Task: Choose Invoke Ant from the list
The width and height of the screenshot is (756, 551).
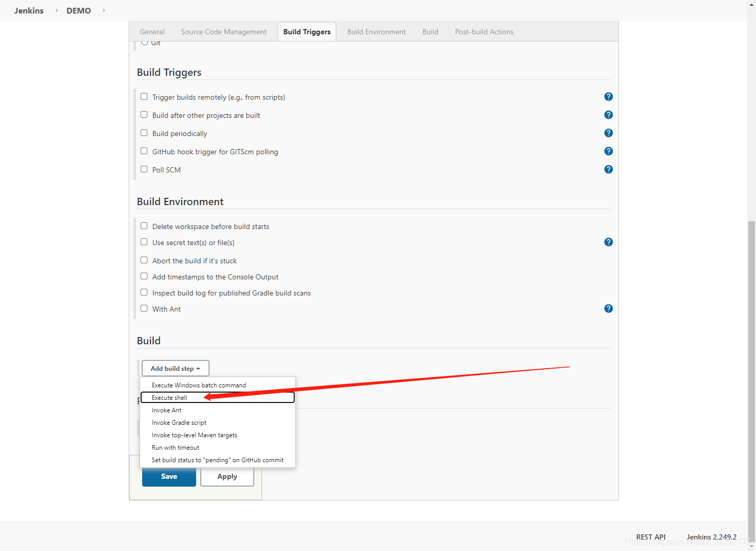Action: pyautogui.click(x=217, y=410)
